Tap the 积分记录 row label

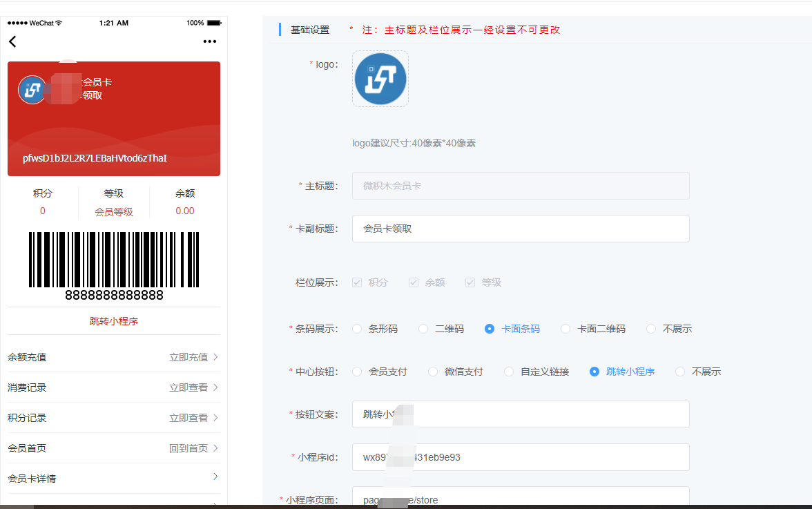coord(27,418)
